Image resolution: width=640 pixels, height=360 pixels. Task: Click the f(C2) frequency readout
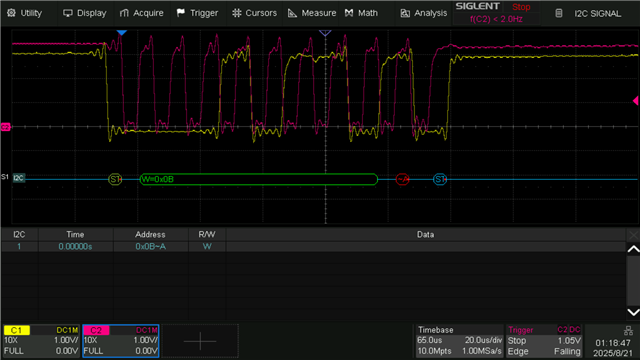[496, 19]
